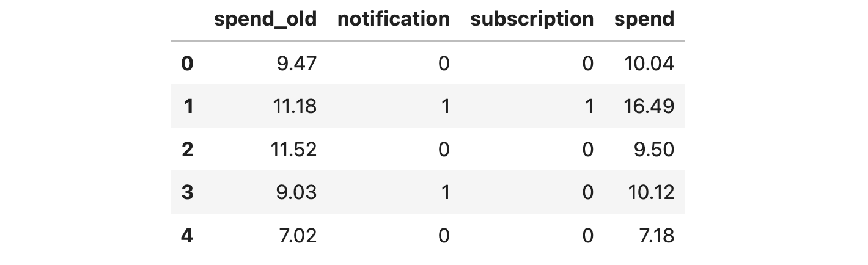
Task: Click the notification column header
Action: (x=393, y=20)
